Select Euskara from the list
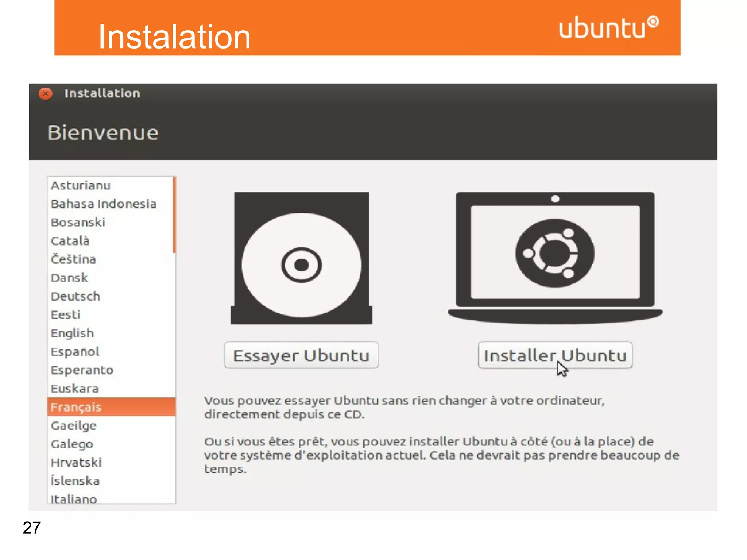Viewport: 747px width, 560px height. point(75,389)
